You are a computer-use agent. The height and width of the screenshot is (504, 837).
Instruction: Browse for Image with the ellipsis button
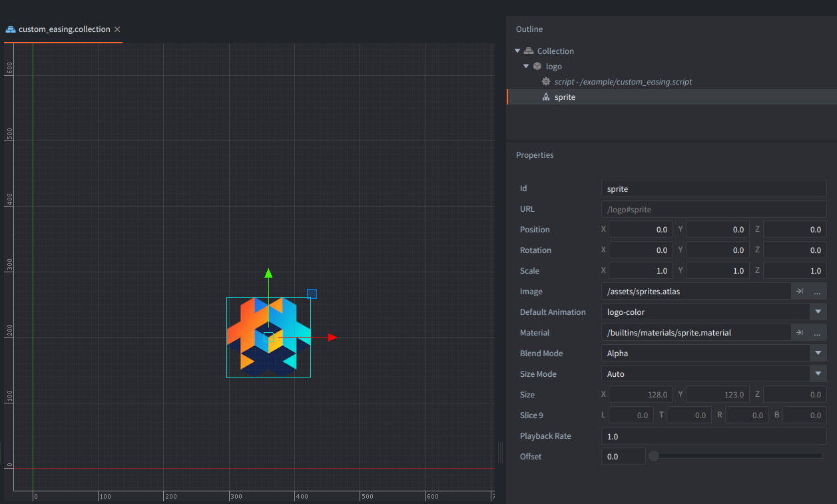(x=817, y=292)
